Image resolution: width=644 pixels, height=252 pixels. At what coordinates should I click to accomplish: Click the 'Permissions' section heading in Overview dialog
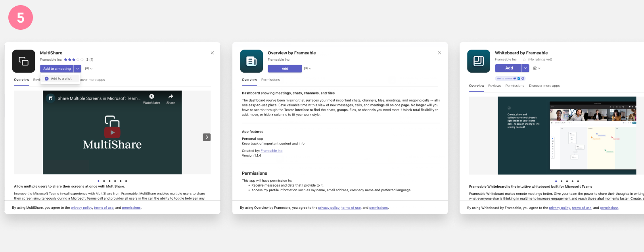255,173
